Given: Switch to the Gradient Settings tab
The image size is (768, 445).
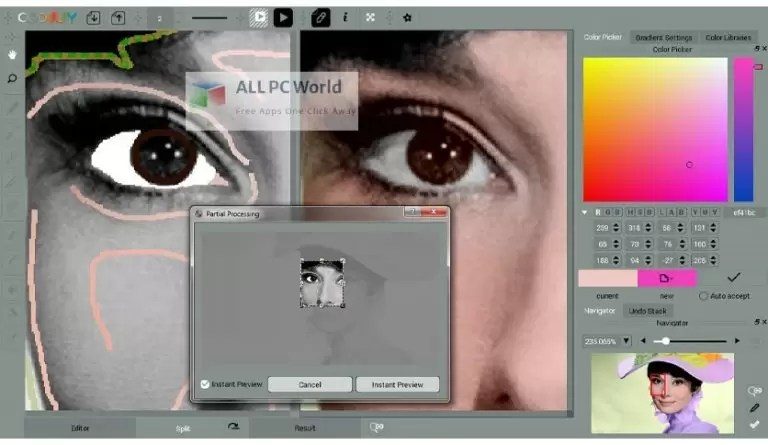Looking at the screenshot, I should point(664,37).
